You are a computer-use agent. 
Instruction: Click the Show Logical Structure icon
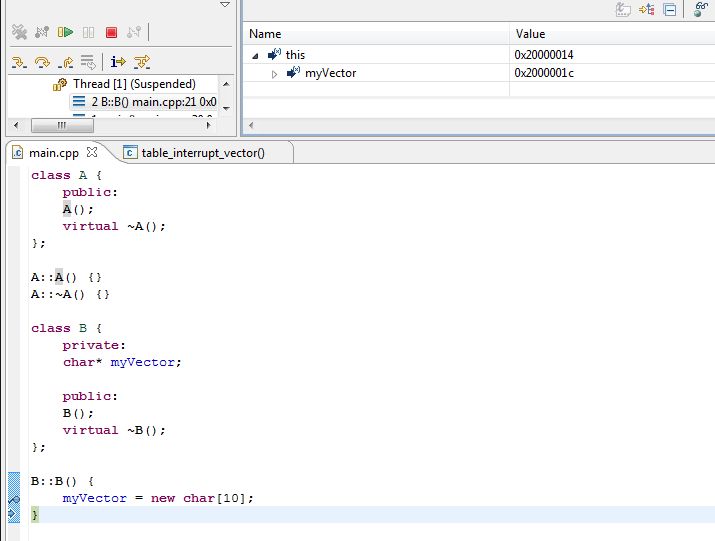coord(647,10)
